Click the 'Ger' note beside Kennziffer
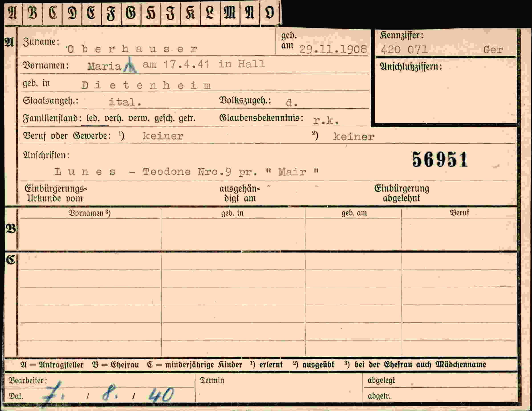 coord(493,50)
